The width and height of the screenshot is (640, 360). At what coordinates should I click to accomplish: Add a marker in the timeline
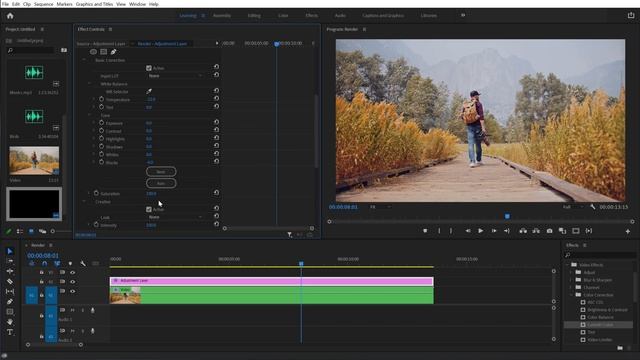click(x=70, y=264)
